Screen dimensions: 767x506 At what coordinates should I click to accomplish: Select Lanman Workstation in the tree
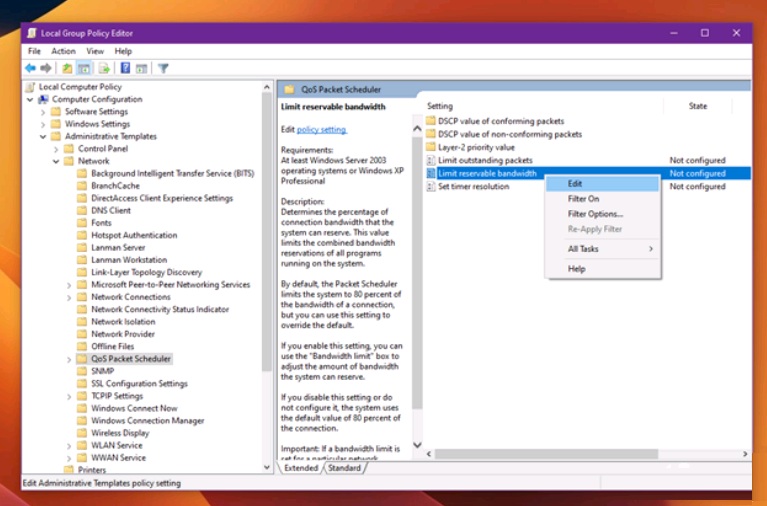coord(129,260)
